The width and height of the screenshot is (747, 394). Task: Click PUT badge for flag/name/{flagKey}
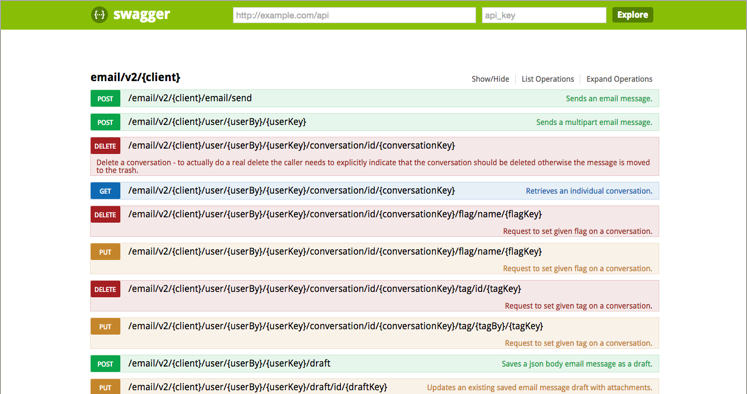tap(105, 252)
